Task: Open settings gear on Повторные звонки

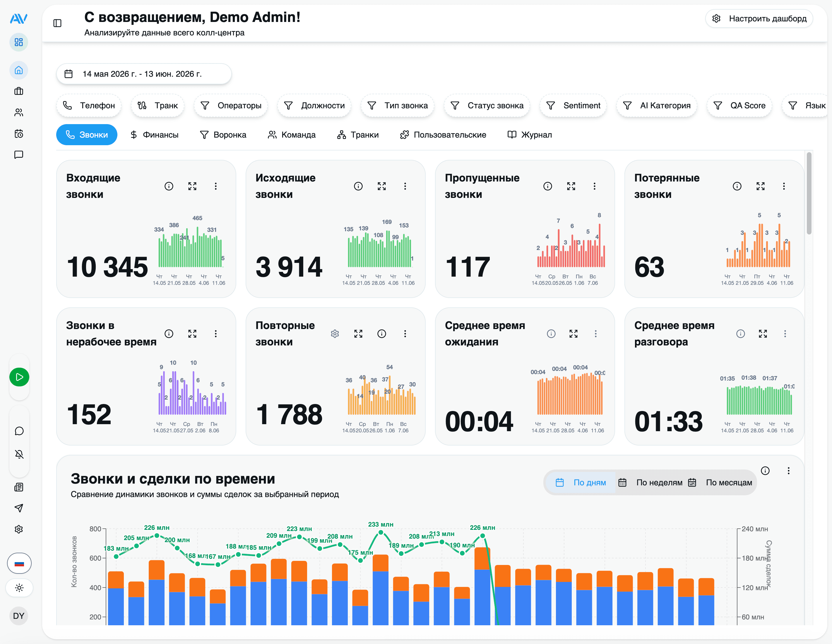Action: 335,334
